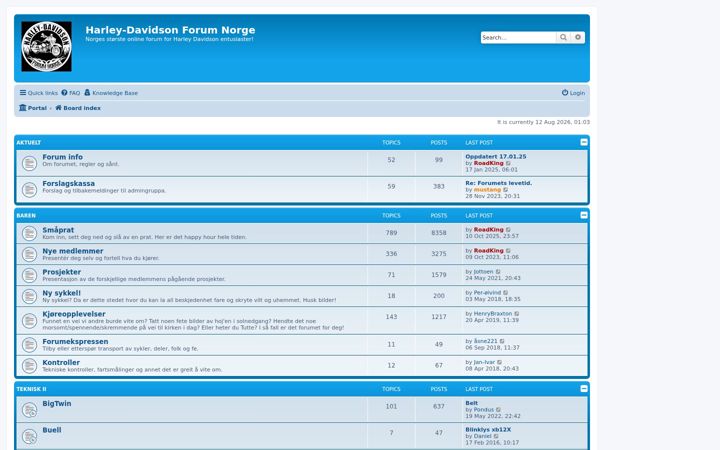View Per-eivind user profile
The height and width of the screenshot is (450, 720).
487,292
